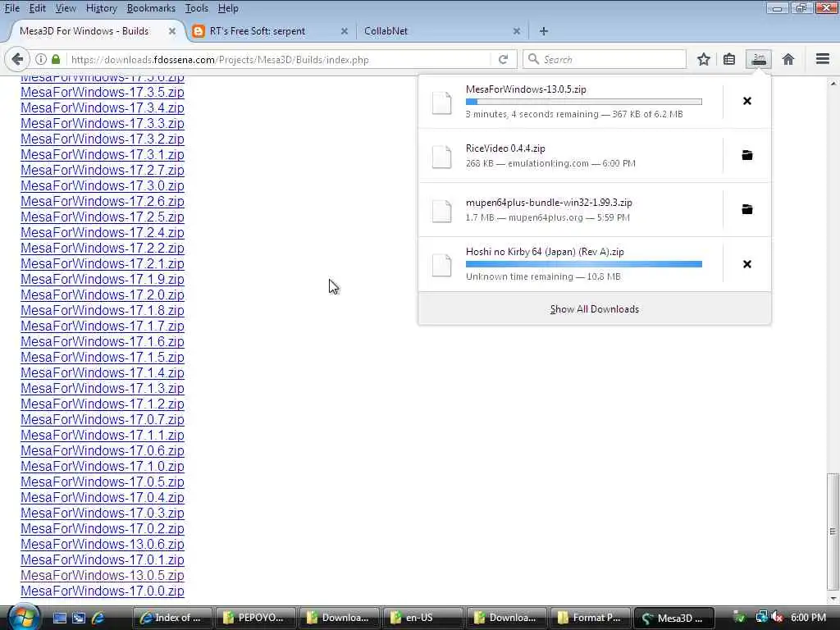Click Show All Downloads

[x=594, y=309]
